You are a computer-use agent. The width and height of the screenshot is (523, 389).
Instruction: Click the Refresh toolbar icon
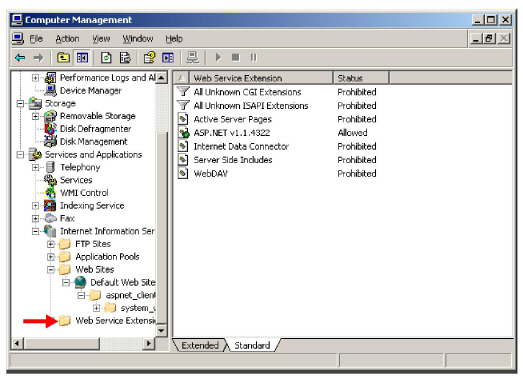tap(106, 58)
